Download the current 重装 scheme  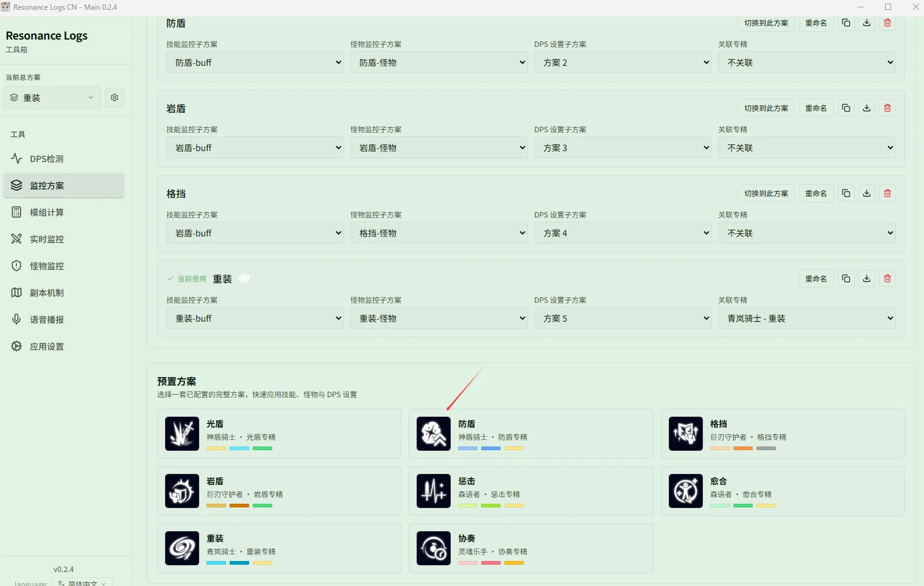click(867, 278)
